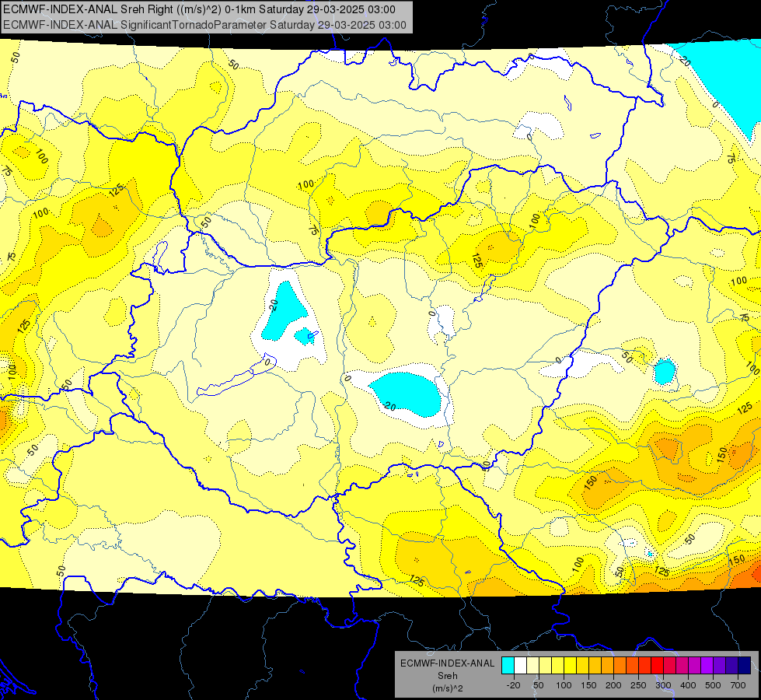The height and width of the screenshot is (700, 761).
Task: Click the Sreh Right 0-1km title line
Action: 199,9
